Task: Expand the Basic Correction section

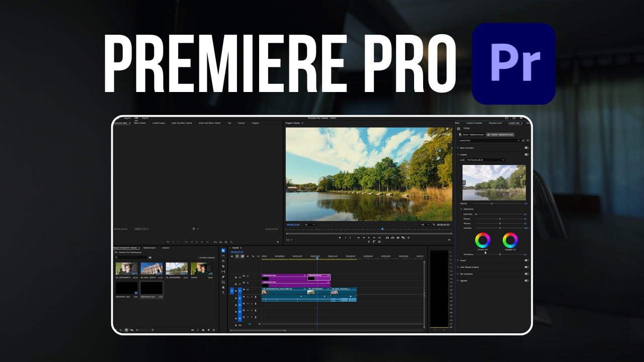Action: [x=458, y=148]
